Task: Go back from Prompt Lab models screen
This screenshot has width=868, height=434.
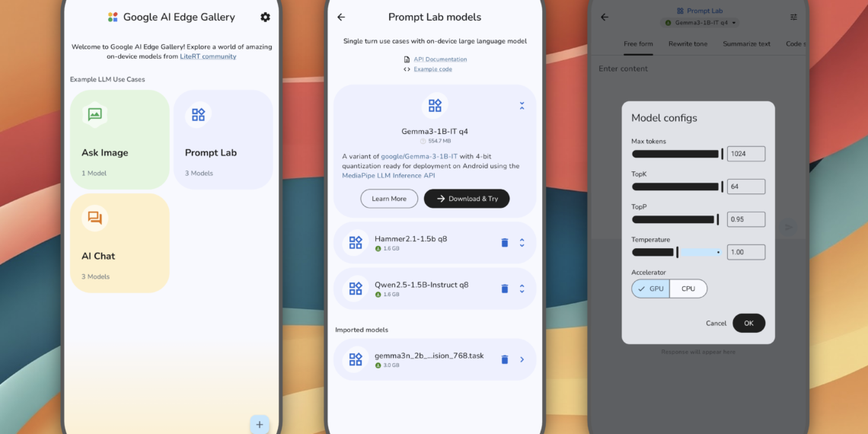Action: pos(341,17)
